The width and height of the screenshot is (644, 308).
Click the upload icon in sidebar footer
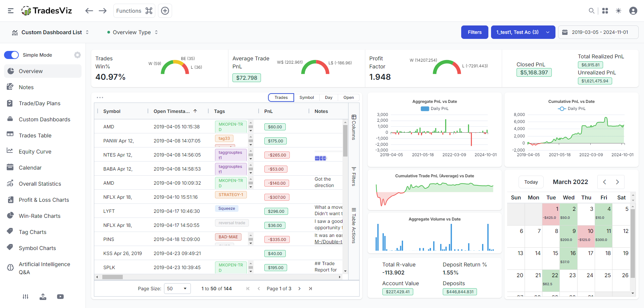click(x=43, y=297)
